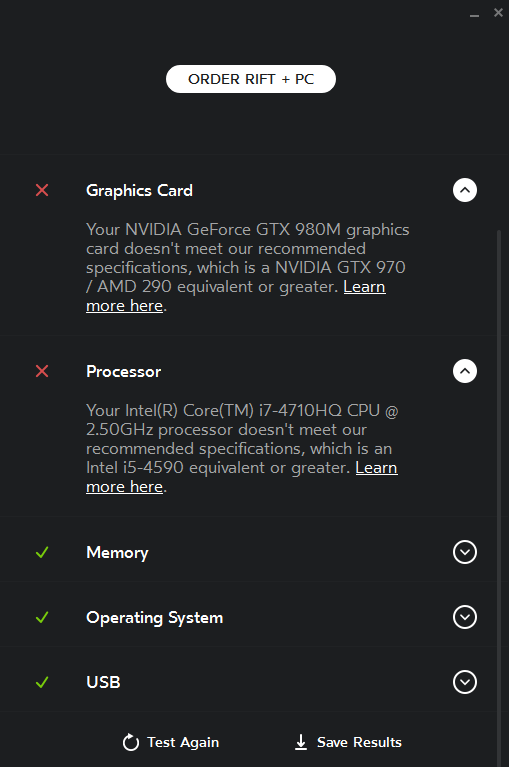Viewport: 510px width, 772px height.
Task: Close the compatibility tool window
Action: pos(499,13)
